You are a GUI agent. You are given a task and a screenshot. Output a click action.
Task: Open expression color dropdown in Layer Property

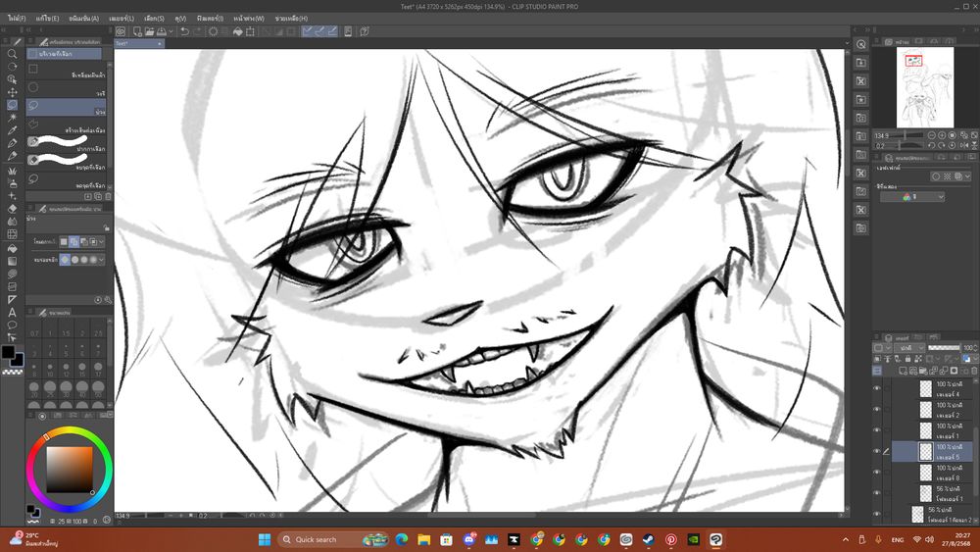(x=912, y=197)
